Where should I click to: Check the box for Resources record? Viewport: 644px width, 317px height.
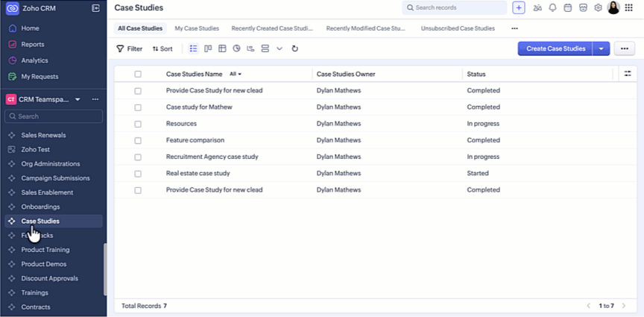(x=138, y=124)
